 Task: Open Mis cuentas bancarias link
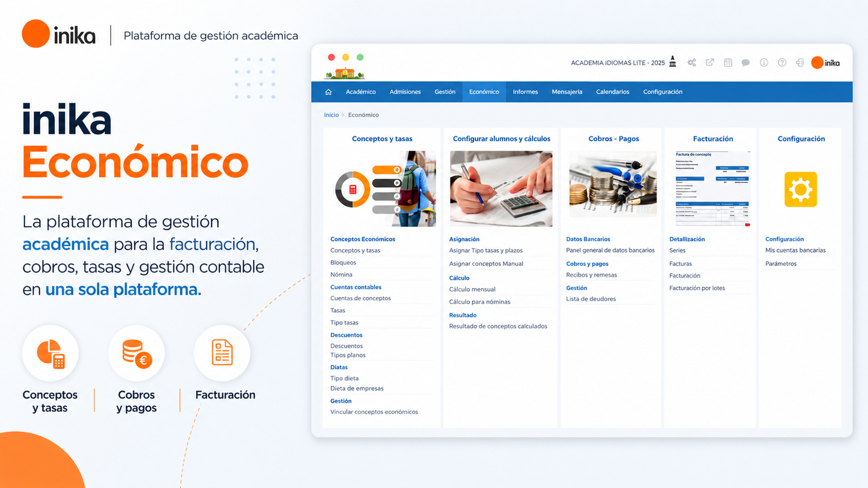coord(795,250)
